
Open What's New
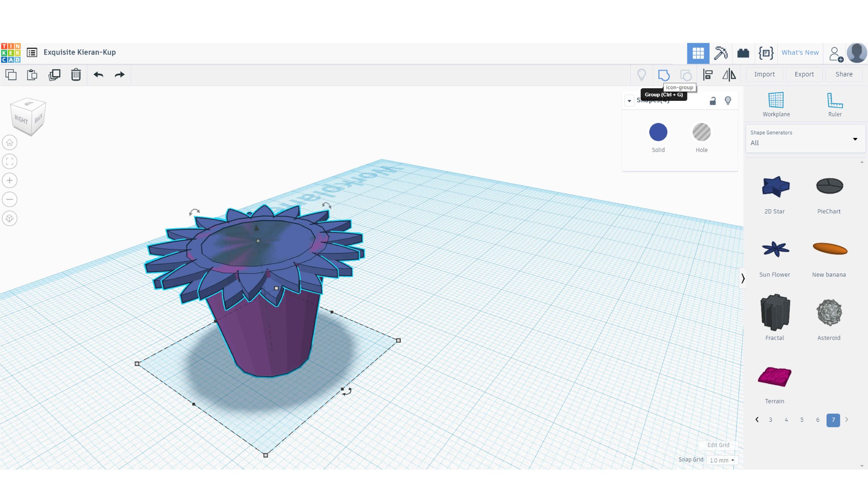[x=800, y=52]
